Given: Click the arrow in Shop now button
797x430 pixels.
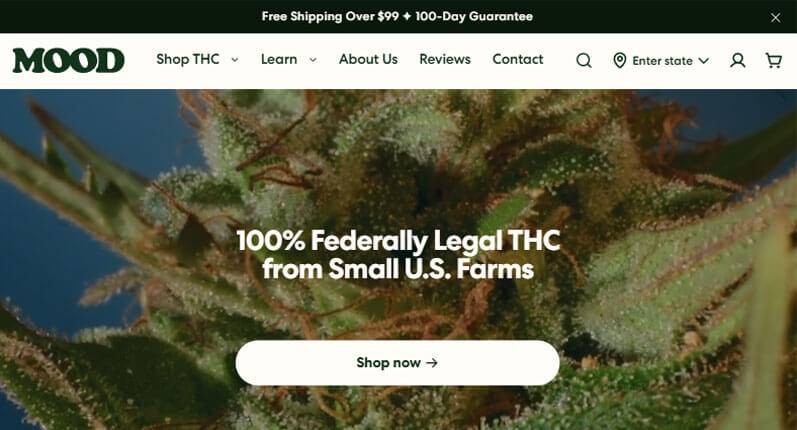Looking at the screenshot, I should pos(432,362).
